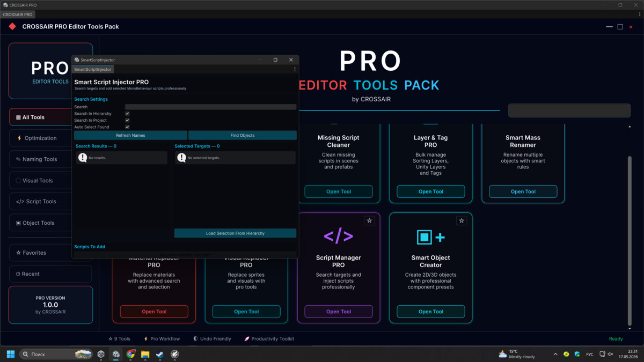
Task: Click Load Selection From Hierarchy button
Action: pos(235,233)
